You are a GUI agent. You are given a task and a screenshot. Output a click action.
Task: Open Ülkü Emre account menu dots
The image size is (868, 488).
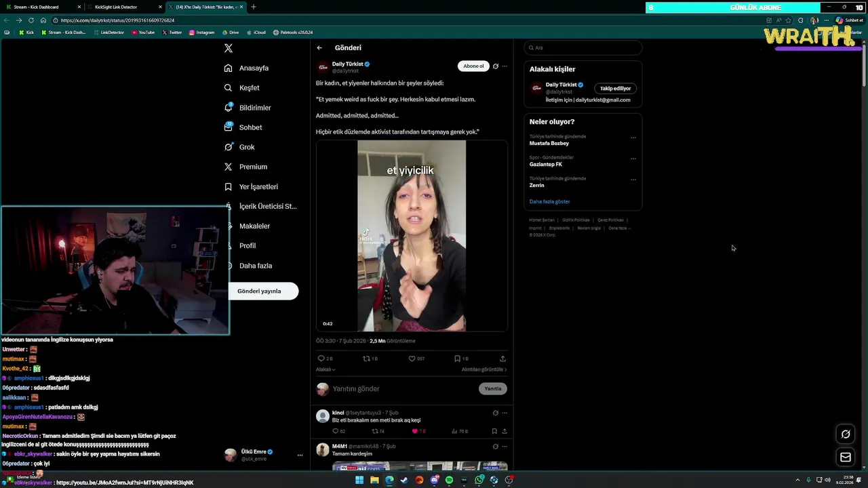pyautogui.click(x=300, y=455)
